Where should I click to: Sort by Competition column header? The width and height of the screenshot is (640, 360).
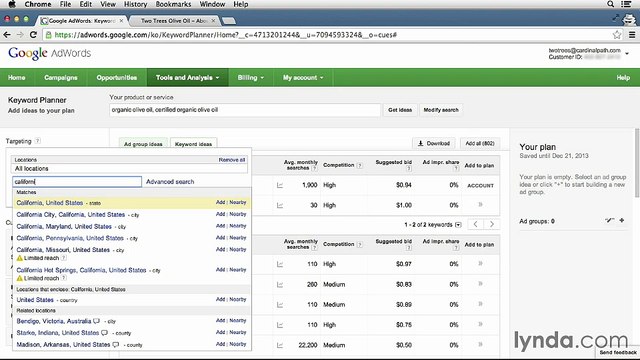(x=338, y=165)
